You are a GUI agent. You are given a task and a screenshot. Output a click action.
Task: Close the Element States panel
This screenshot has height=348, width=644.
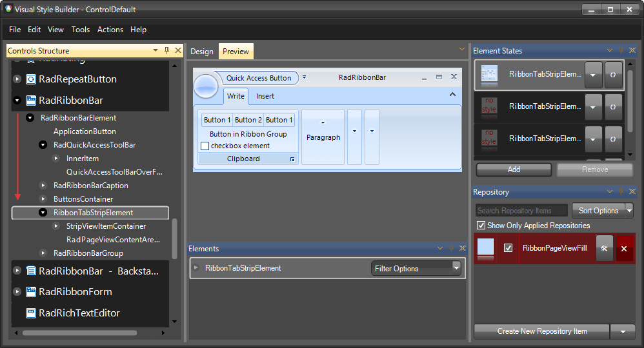click(632, 50)
